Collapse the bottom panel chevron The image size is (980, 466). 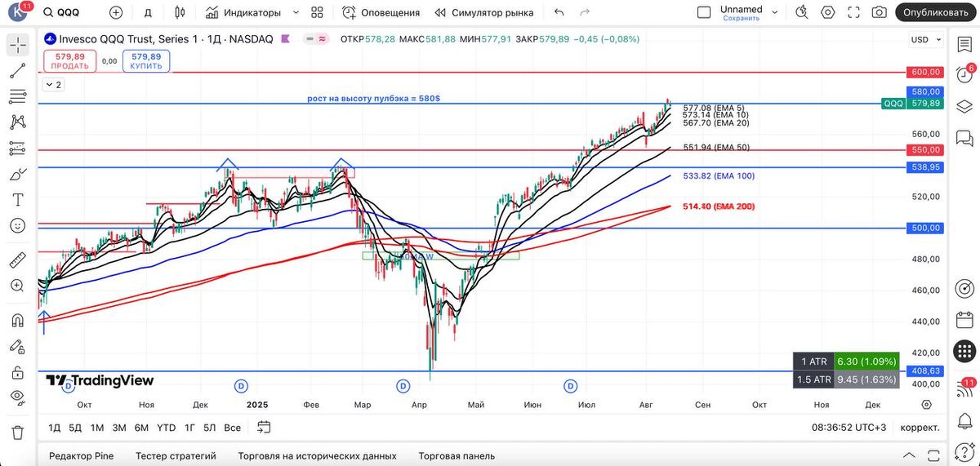tap(910, 455)
